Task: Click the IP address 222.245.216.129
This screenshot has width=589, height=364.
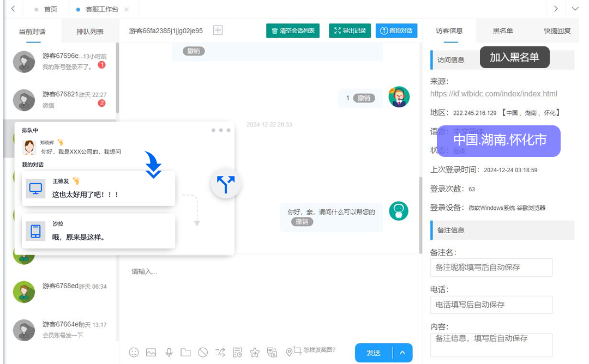Action: (x=474, y=113)
